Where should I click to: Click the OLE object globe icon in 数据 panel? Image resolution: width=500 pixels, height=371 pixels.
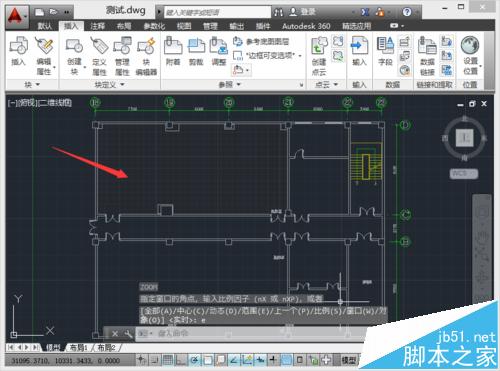pos(405,70)
